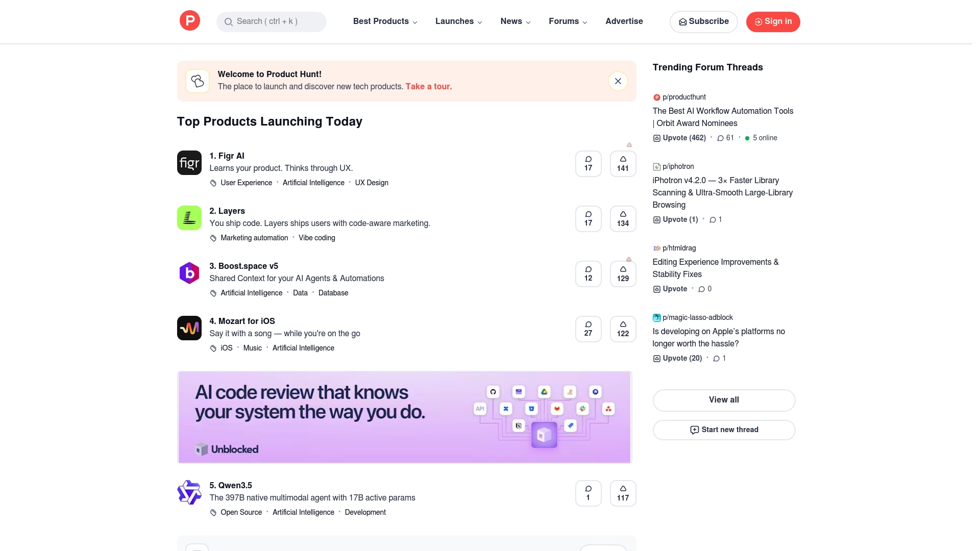Upvote Mozart for iOS with 122 votes
The image size is (980, 551).
623,329
